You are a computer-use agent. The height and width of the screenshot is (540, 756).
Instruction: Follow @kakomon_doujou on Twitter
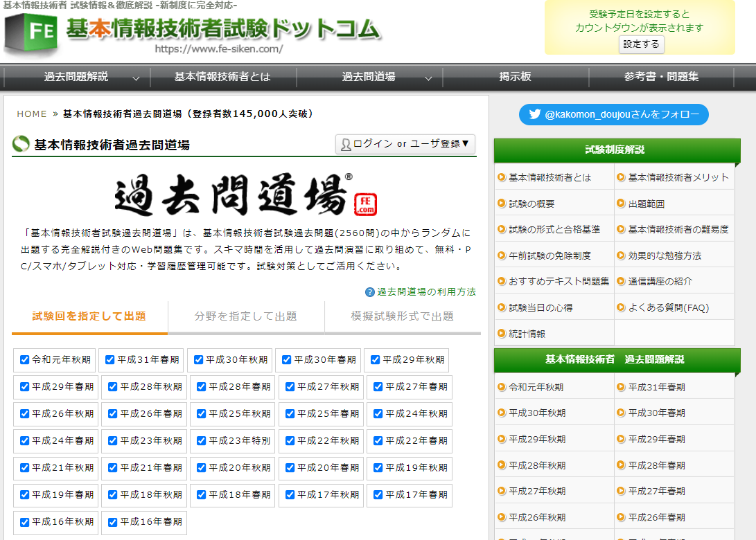[x=614, y=115]
